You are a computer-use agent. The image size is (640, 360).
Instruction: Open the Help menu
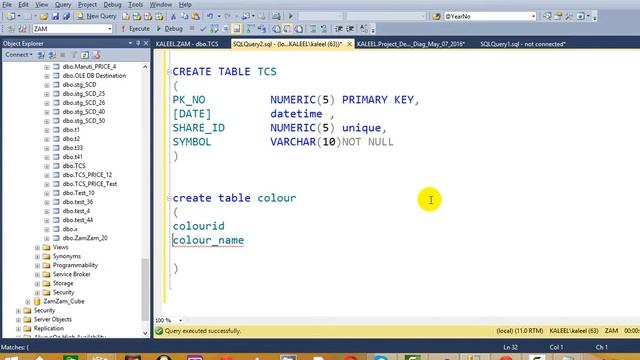[x=185, y=4]
